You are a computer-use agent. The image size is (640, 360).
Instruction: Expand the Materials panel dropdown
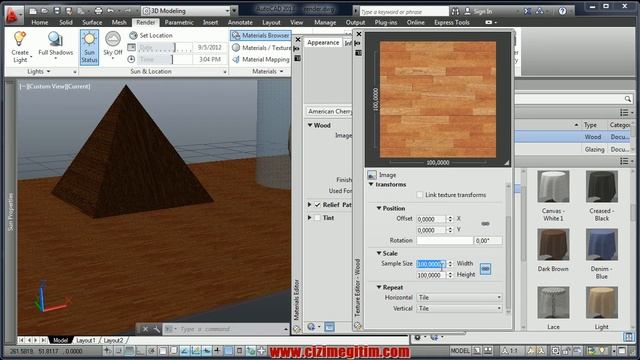click(267, 71)
